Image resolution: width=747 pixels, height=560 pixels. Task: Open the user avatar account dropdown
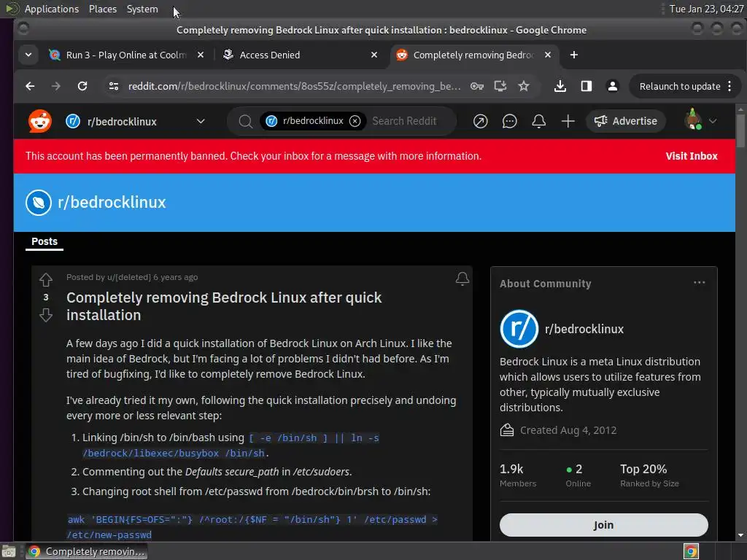pyautogui.click(x=700, y=120)
